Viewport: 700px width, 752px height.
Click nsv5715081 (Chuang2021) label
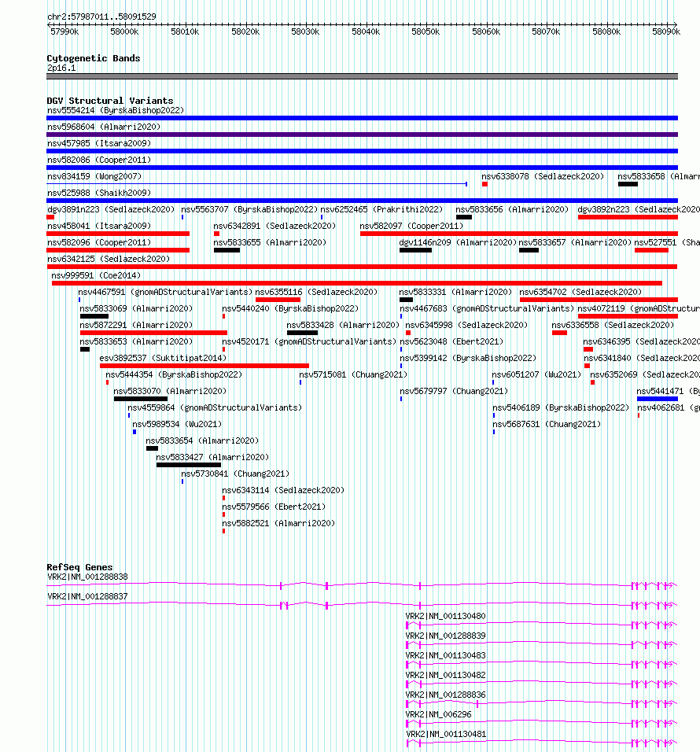[x=353, y=374]
